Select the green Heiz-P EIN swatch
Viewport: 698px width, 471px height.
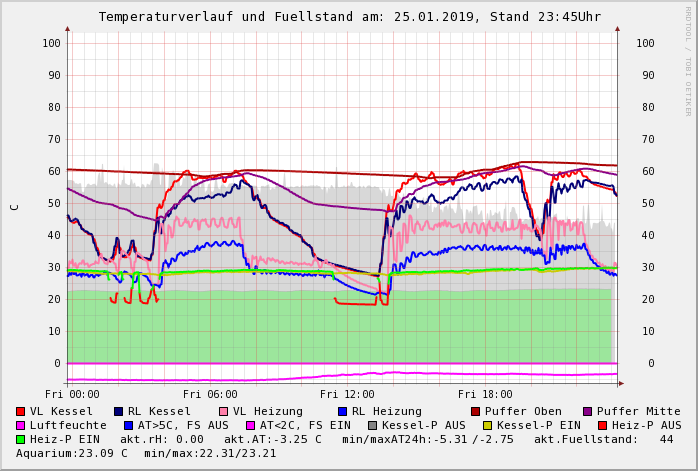[21, 439]
